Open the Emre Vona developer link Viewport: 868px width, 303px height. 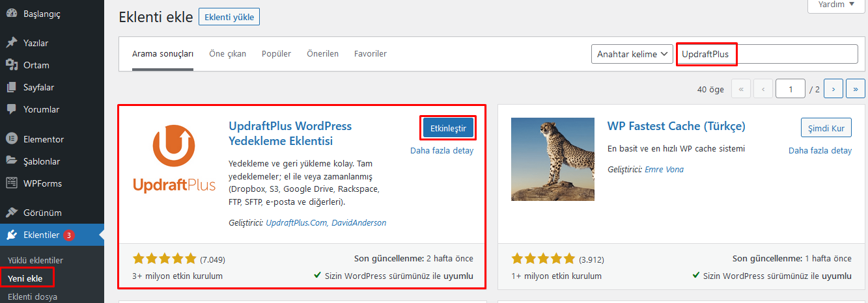point(664,169)
